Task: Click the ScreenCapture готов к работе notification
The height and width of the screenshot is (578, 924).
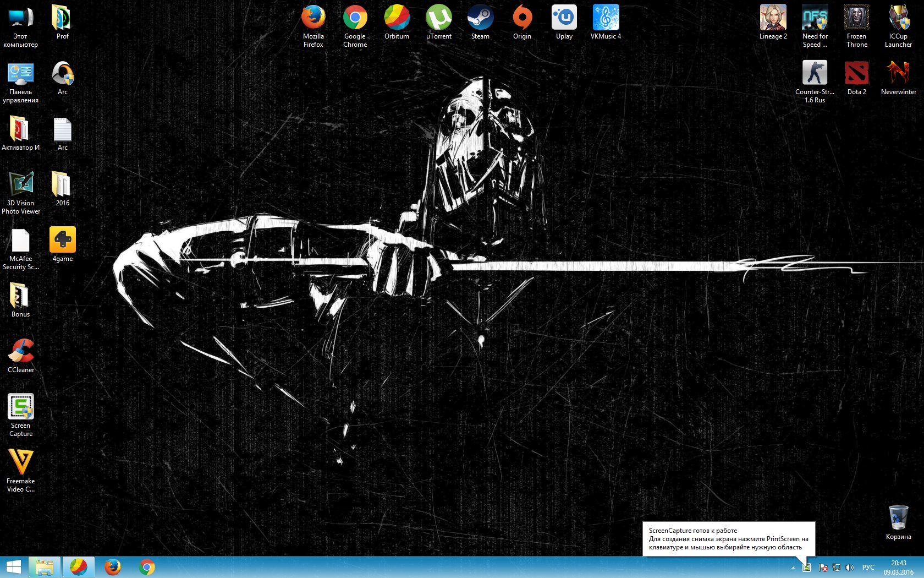Action: click(729, 539)
